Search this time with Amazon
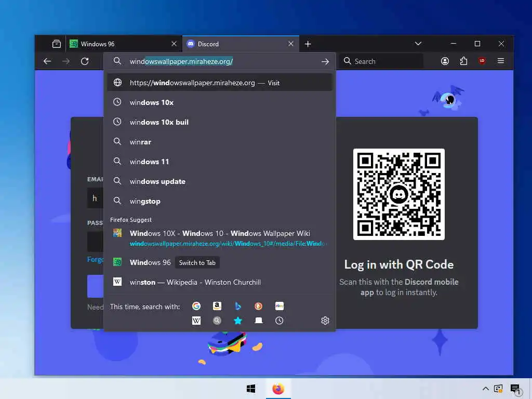 pyautogui.click(x=217, y=306)
